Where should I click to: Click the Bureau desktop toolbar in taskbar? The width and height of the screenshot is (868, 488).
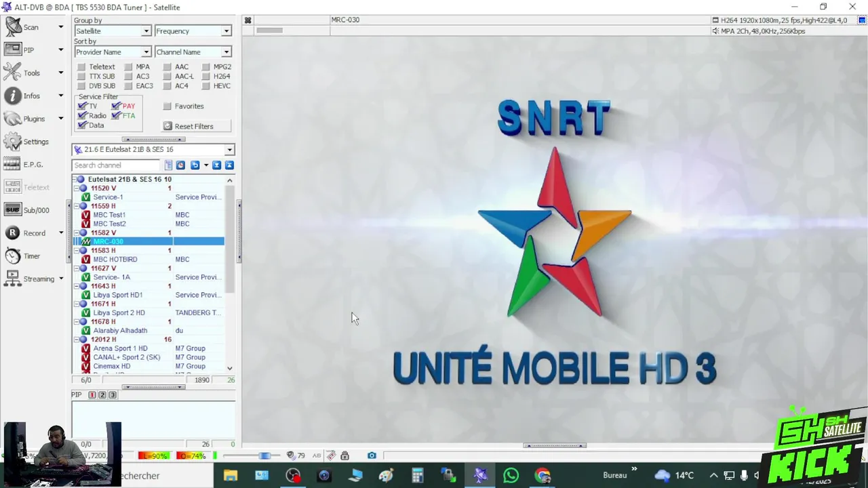[x=615, y=476]
